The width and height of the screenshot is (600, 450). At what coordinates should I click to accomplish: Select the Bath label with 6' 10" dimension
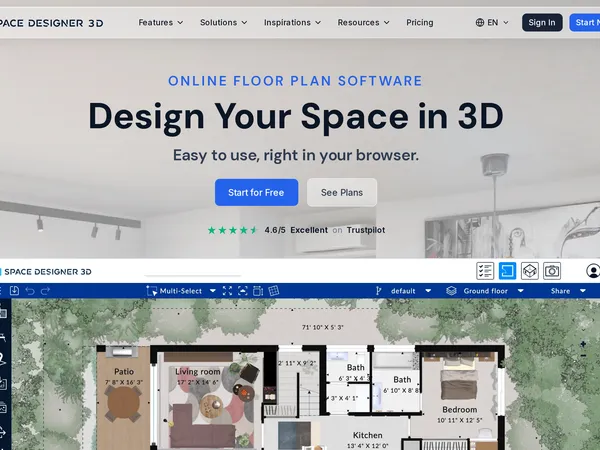coord(402,380)
